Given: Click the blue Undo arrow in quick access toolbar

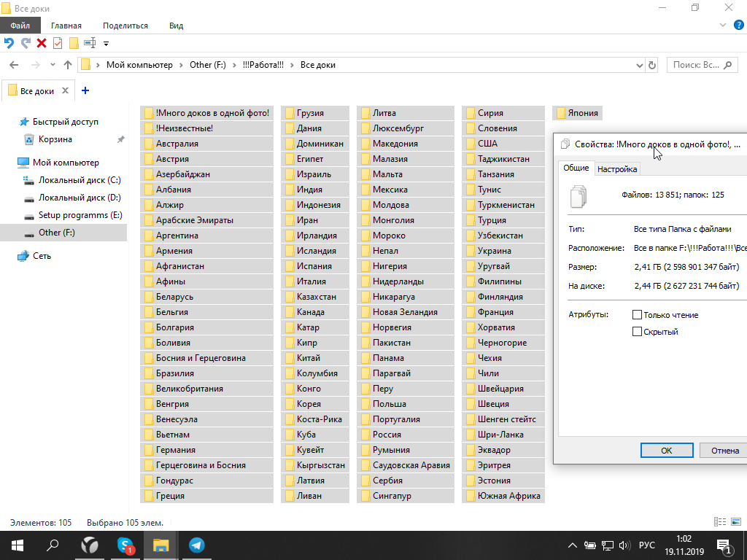Looking at the screenshot, I should [9, 43].
